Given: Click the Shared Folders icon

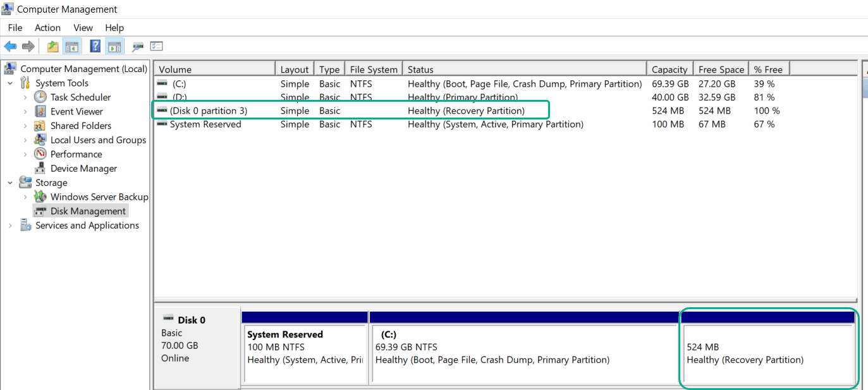Looking at the screenshot, I should (x=40, y=125).
